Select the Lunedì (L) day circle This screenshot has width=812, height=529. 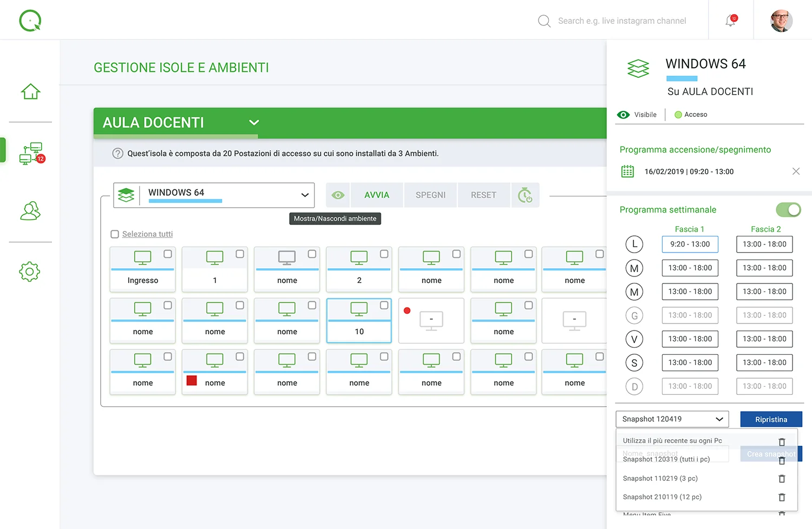click(x=634, y=244)
